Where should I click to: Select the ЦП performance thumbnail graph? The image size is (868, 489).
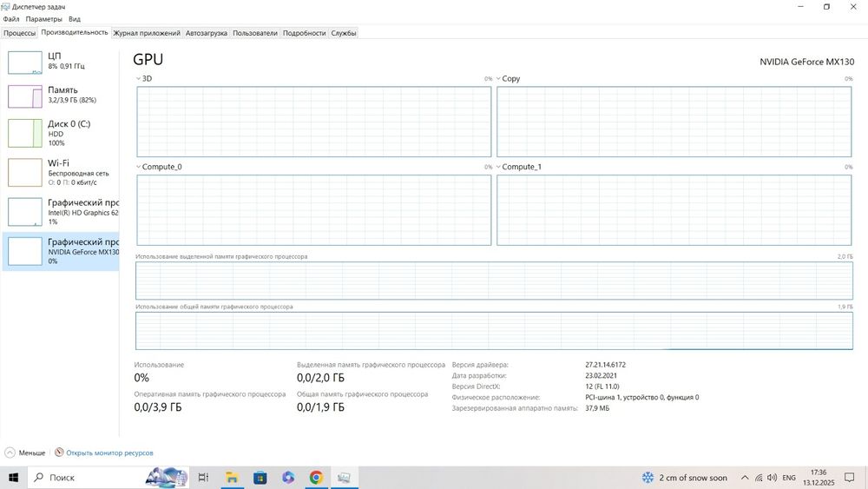(25, 63)
